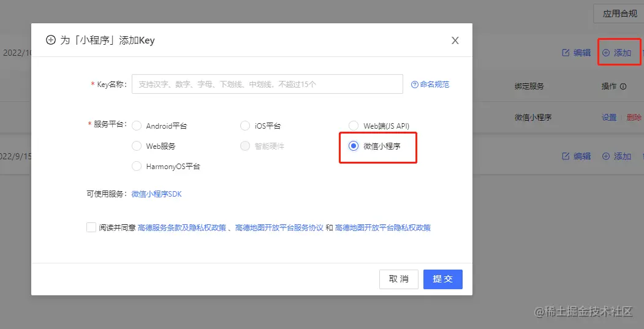Image resolution: width=644 pixels, height=329 pixels.
Task: Click 编辑 in the 2022/10 application row
Action: tap(576, 53)
